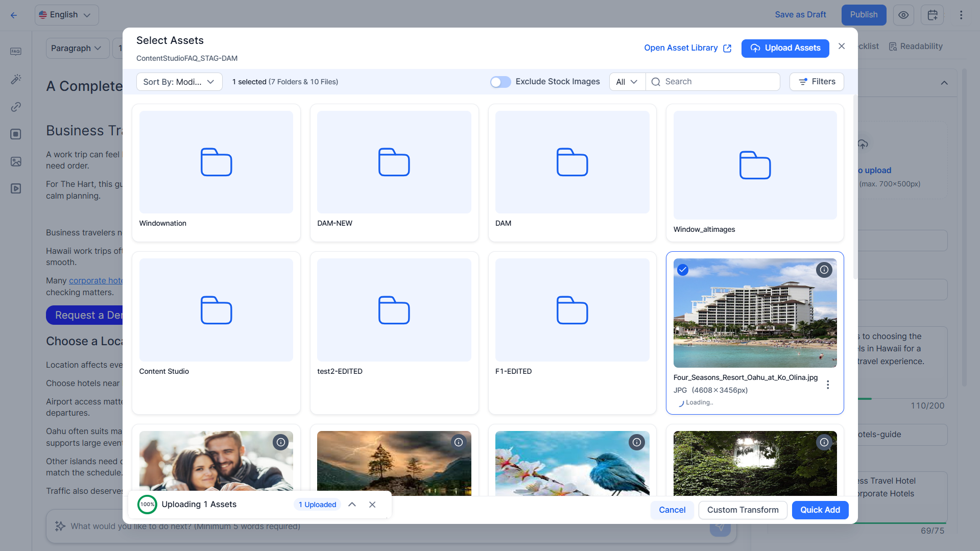Focus the asset Search field

tap(713, 82)
